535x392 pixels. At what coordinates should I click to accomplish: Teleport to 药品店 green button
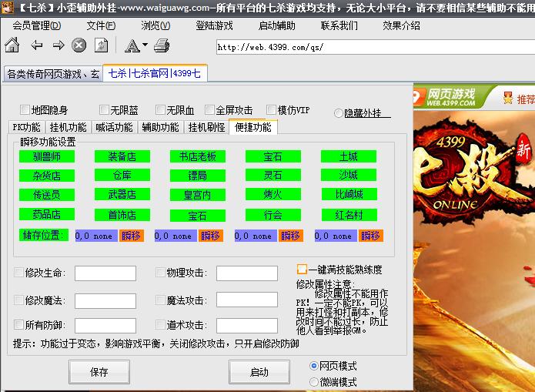(x=47, y=214)
